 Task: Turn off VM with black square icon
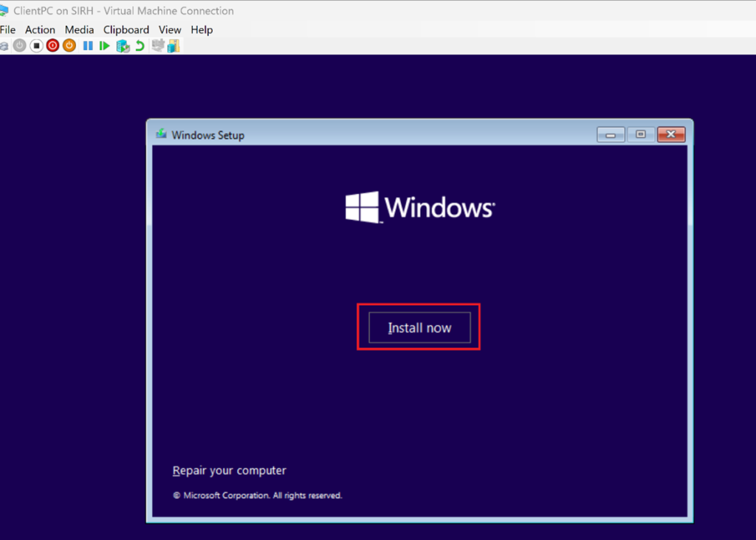(x=36, y=46)
